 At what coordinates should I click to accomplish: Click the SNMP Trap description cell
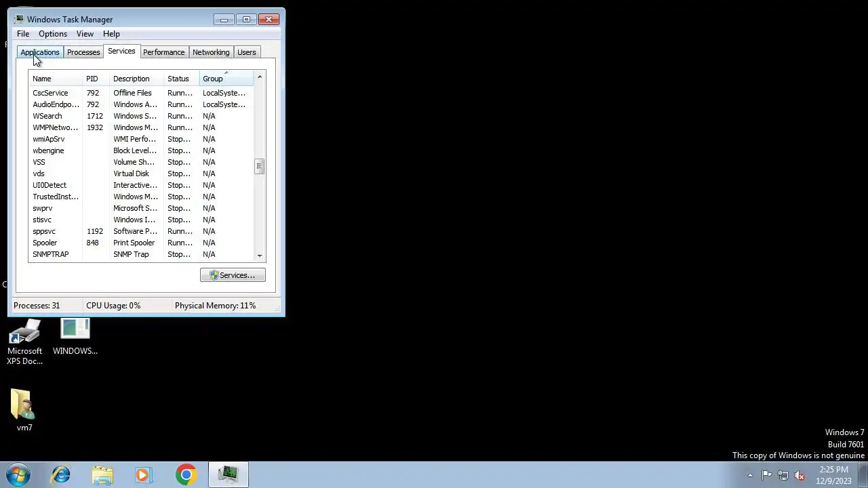point(131,254)
